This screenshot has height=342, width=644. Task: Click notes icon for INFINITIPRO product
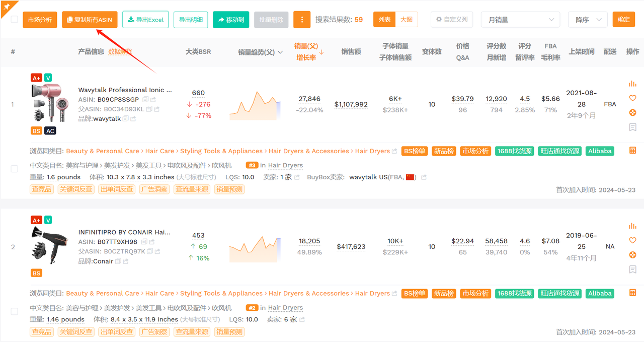click(x=633, y=269)
